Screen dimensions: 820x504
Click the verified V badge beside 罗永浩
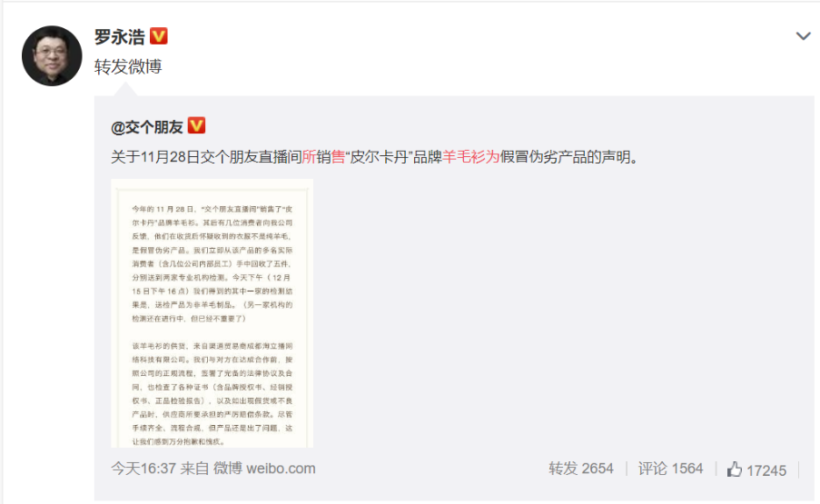159,36
